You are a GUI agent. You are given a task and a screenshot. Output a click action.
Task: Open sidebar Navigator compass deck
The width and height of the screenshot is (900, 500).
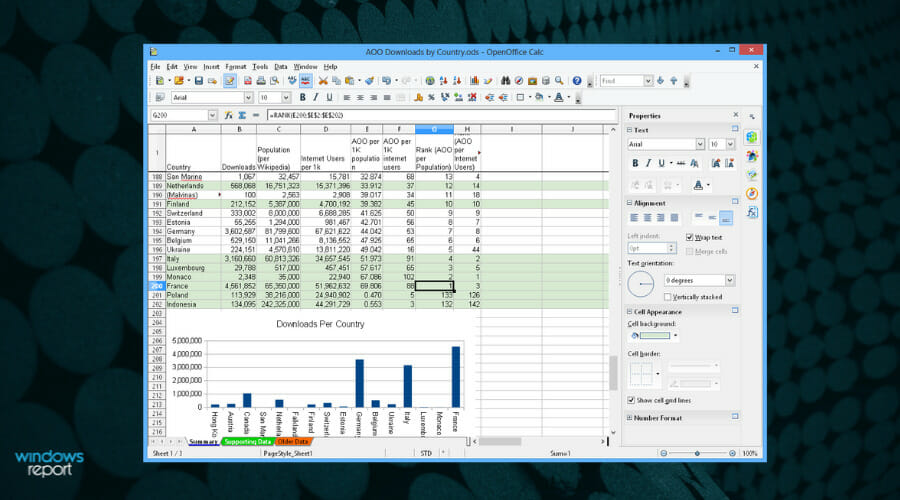click(x=752, y=193)
